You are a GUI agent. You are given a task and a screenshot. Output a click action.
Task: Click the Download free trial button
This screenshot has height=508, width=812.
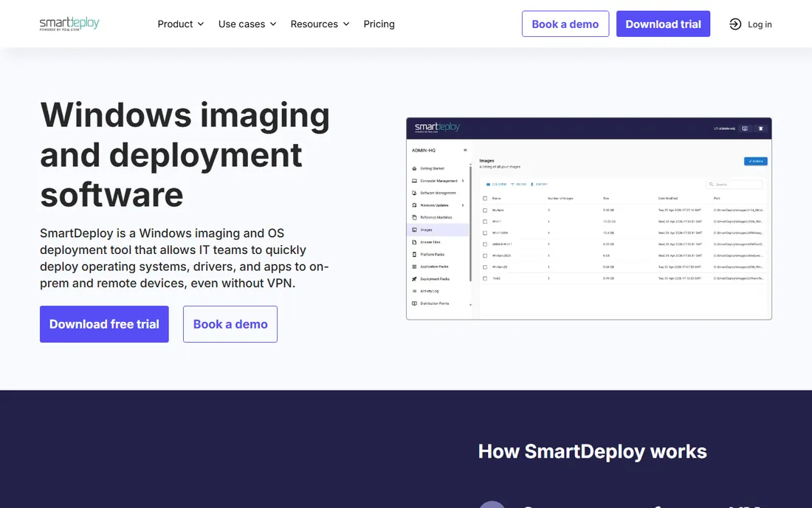[x=104, y=324]
